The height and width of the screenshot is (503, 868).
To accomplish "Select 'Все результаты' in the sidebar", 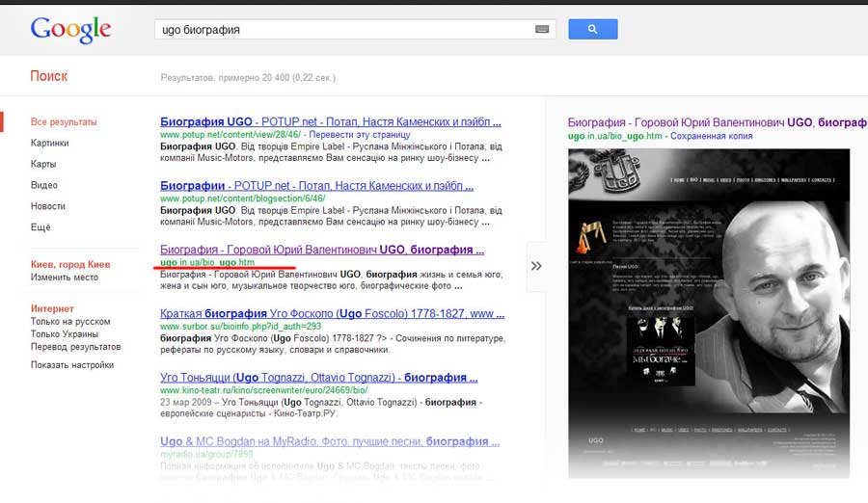I will [64, 121].
